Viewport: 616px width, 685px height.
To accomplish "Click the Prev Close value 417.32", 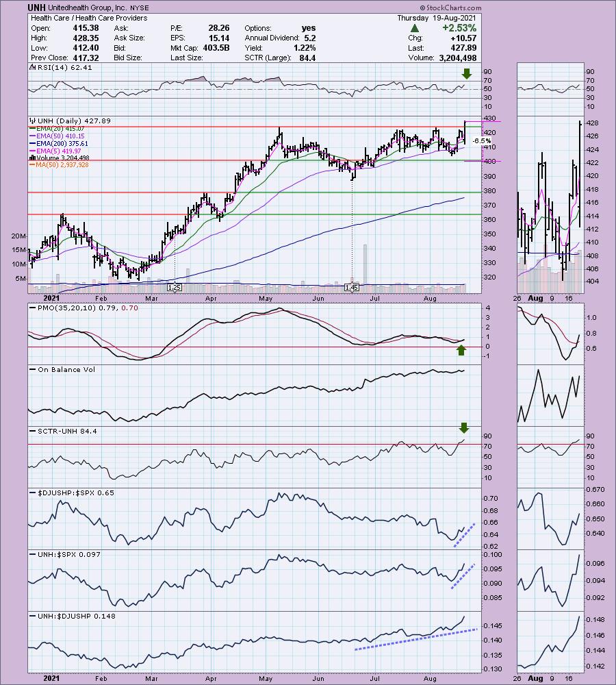I will point(86,58).
